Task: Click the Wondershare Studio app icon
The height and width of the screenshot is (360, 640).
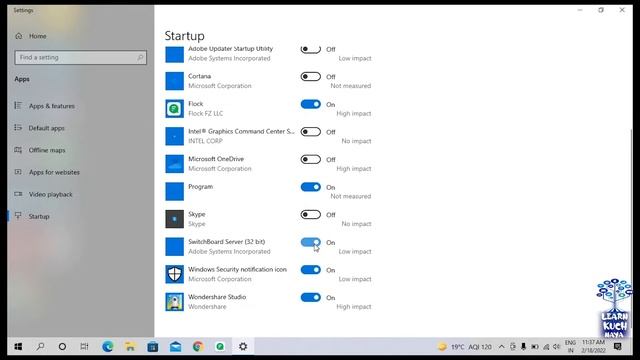Action: [x=174, y=302]
